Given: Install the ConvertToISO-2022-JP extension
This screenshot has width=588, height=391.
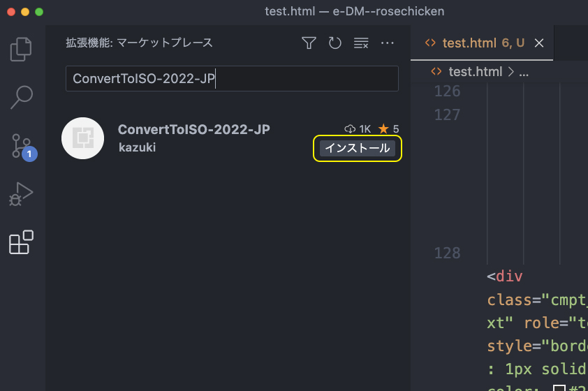Looking at the screenshot, I should point(358,149).
